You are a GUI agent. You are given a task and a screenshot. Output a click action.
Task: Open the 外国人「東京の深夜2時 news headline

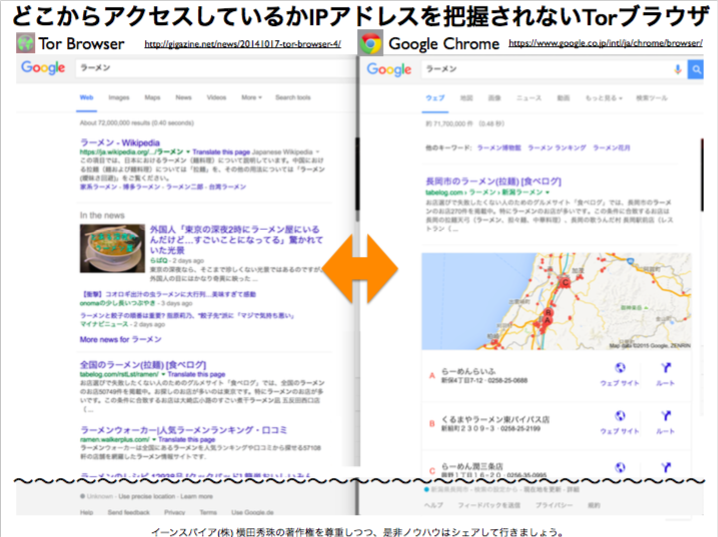(x=237, y=239)
